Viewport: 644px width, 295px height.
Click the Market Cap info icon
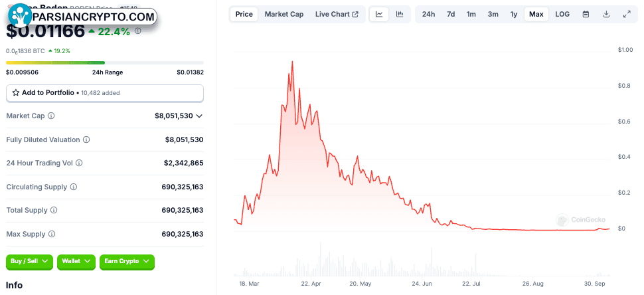pos(51,116)
